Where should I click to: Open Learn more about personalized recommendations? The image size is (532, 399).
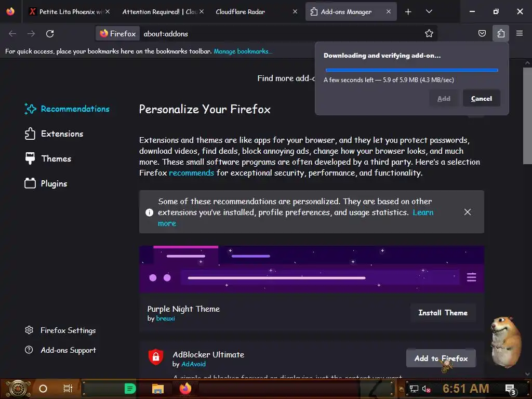[423, 212]
